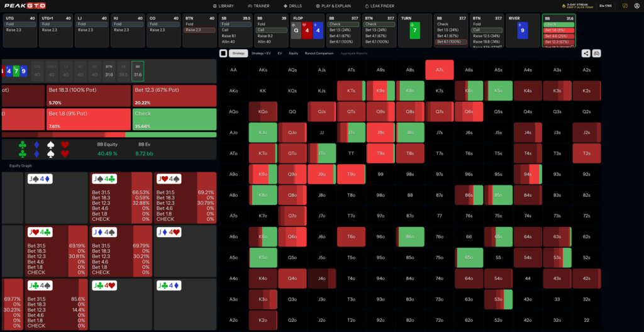Switch to the Equity tab
The image size is (644, 332).
pyautogui.click(x=293, y=53)
